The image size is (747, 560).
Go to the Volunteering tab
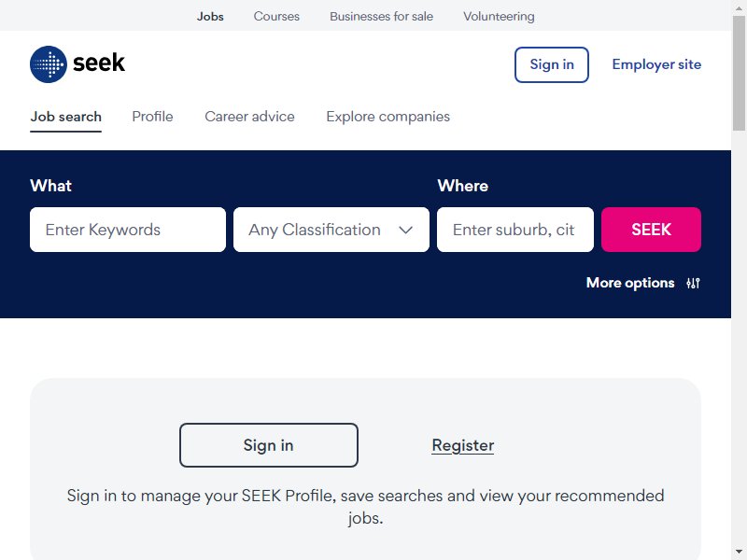[499, 16]
